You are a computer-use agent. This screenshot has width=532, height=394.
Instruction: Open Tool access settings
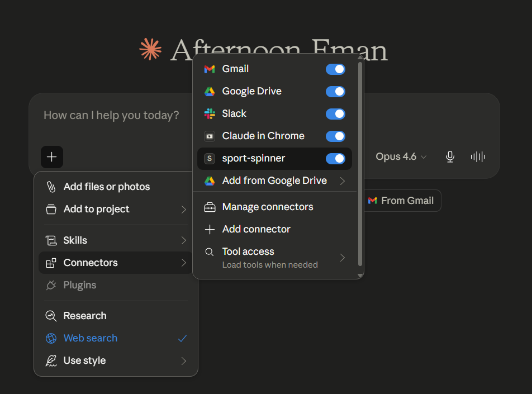(x=274, y=258)
